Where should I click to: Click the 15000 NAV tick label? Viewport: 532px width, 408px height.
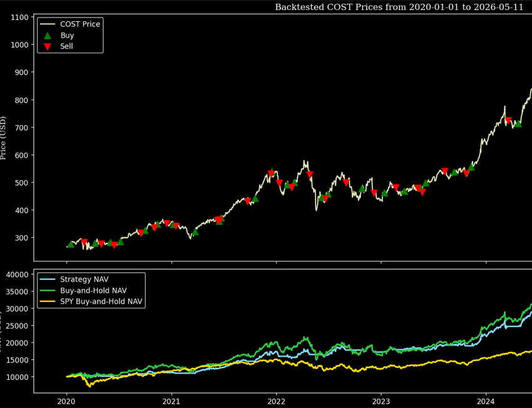click(x=18, y=360)
